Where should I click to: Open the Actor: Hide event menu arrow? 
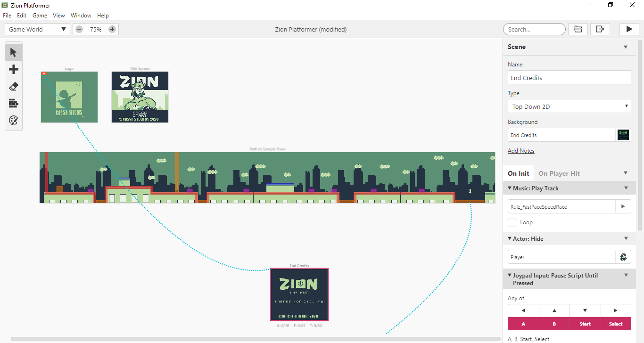[x=626, y=238]
